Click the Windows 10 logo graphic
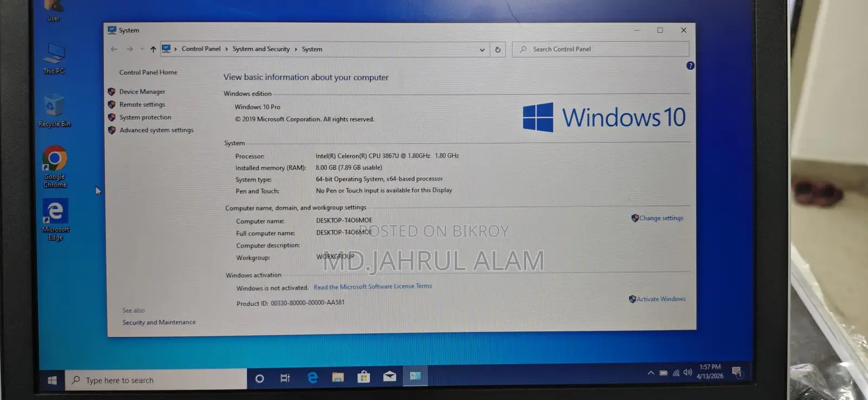The height and width of the screenshot is (400, 868). (604, 117)
